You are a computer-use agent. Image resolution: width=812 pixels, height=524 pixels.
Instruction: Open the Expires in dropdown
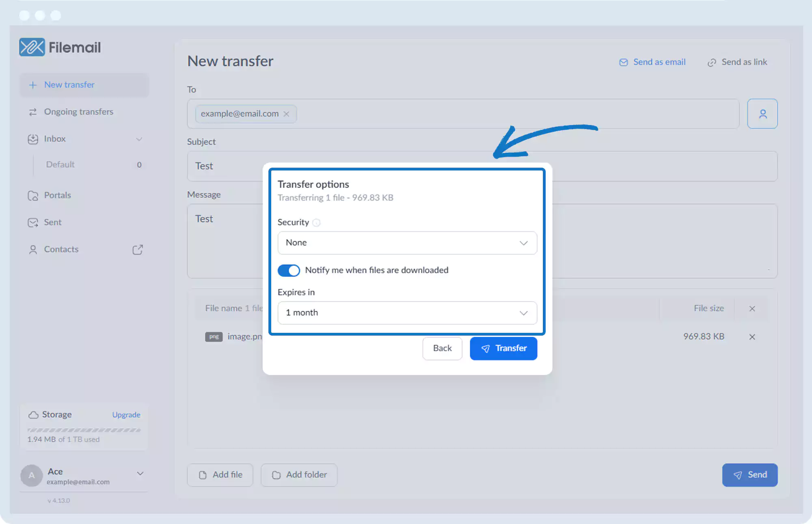click(407, 313)
